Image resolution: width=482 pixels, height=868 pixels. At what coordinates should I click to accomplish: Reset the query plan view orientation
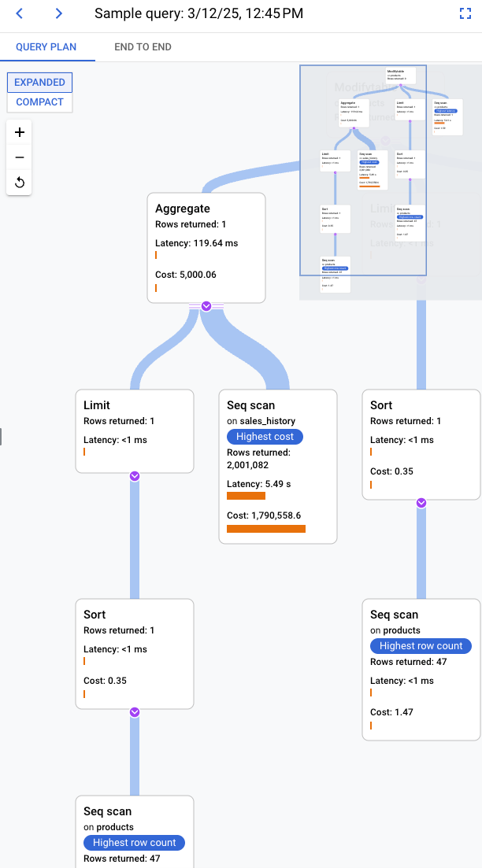tap(19, 182)
